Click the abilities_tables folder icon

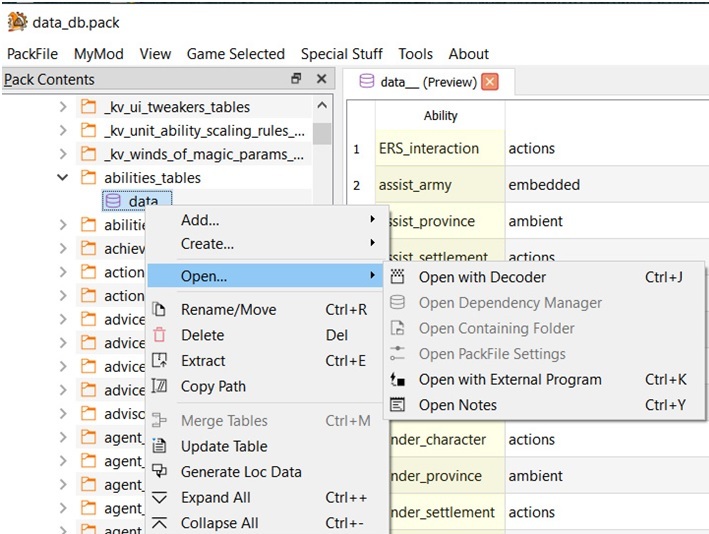pos(88,177)
